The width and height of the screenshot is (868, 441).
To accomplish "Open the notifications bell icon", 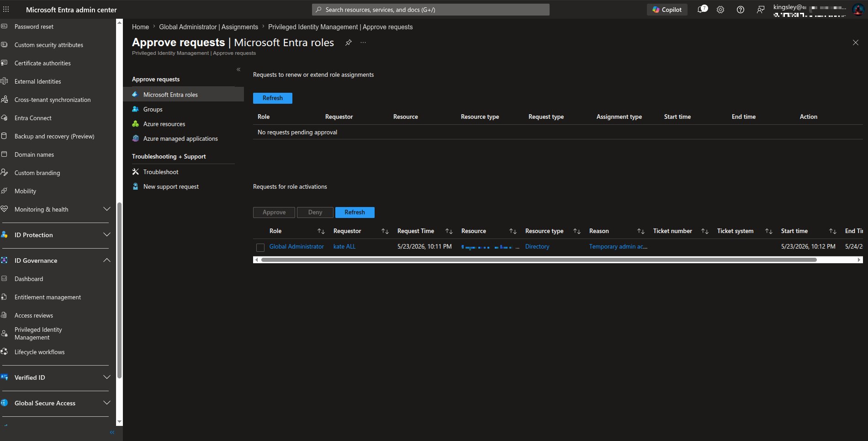I will tap(702, 10).
